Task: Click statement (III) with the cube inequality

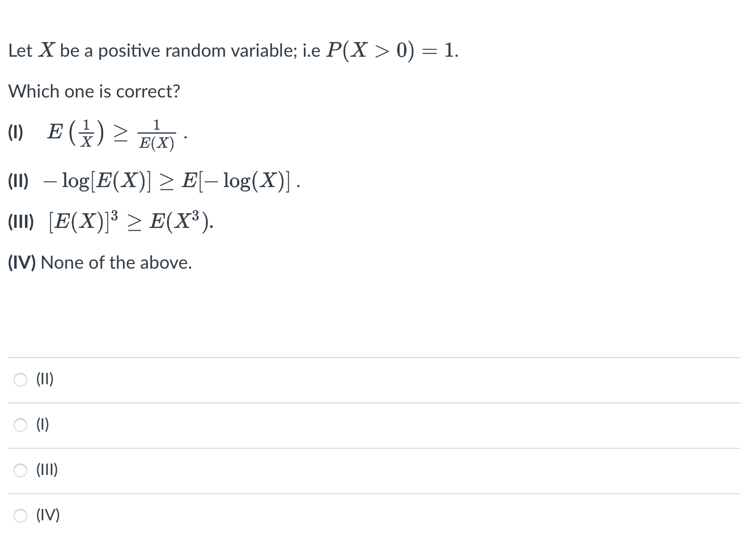Action: tap(111, 222)
